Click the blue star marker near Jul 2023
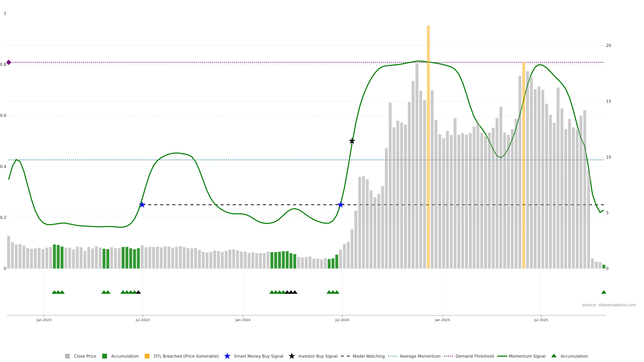644x362 pixels. pyautogui.click(x=142, y=205)
